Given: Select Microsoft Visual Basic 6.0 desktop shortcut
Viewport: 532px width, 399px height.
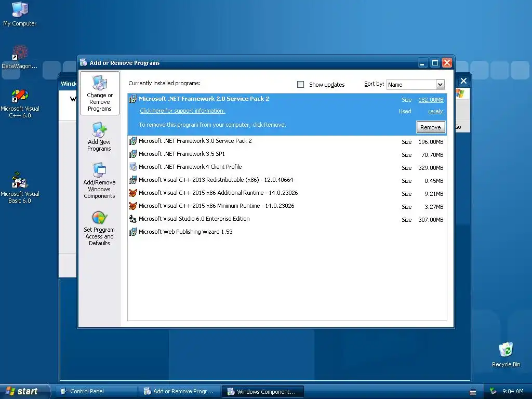Looking at the screenshot, I should coord(20,188).
